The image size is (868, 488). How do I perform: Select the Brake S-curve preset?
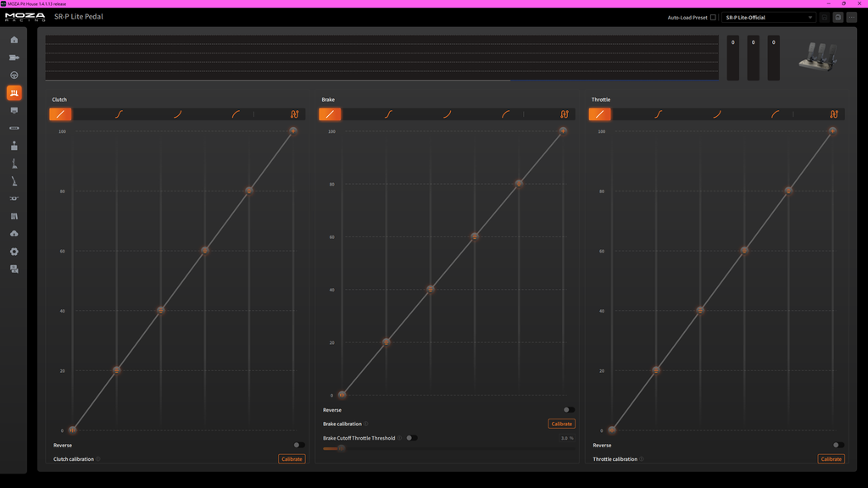point(388,114)
